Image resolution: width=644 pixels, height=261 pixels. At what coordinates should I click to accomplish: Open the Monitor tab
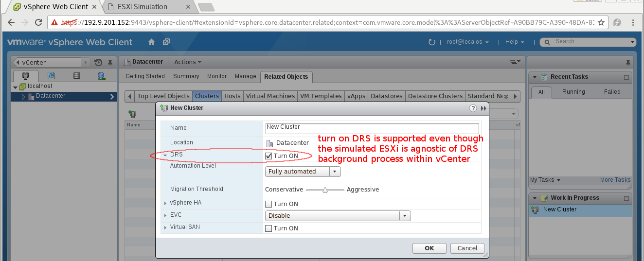(x=217, y=76)
